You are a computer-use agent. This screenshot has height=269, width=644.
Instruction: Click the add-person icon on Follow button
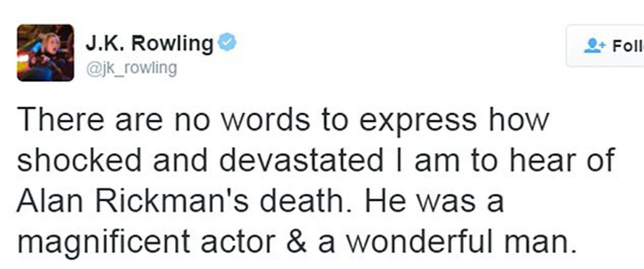pyautogui.click(x=595, y=46)
